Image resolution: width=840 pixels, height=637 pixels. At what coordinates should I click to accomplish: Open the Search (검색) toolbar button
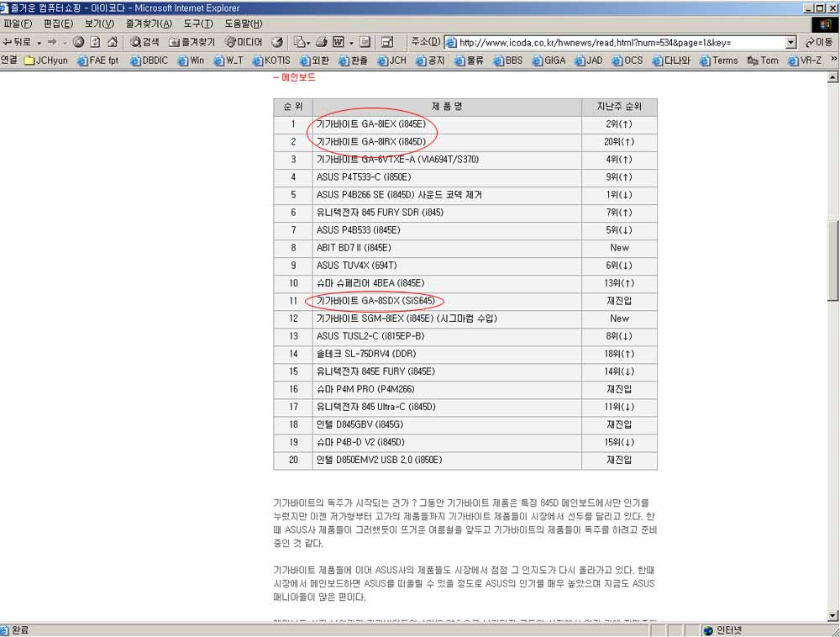144,42
